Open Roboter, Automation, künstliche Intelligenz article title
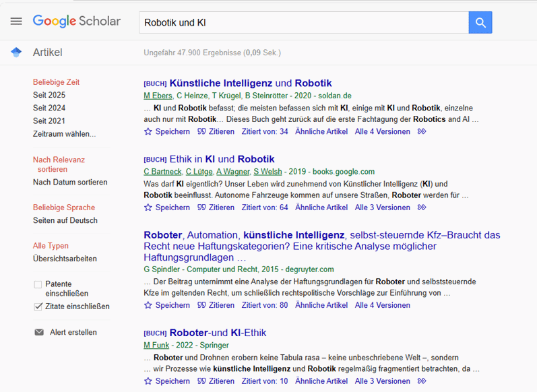 (322, 246)
